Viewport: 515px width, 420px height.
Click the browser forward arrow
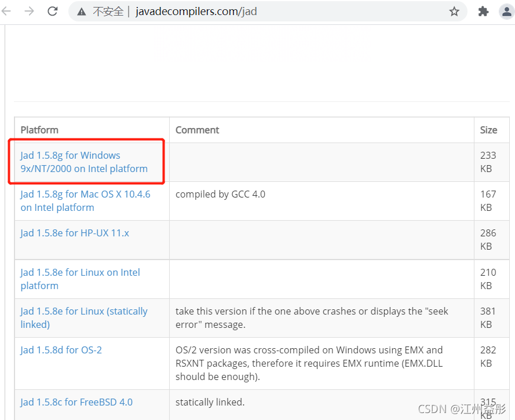click(x=29, y=11)
